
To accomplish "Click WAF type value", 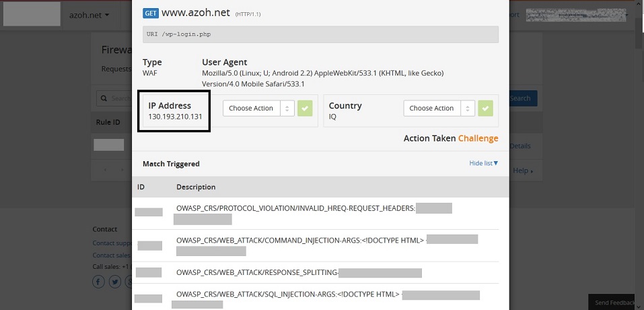I will (149, 73).
